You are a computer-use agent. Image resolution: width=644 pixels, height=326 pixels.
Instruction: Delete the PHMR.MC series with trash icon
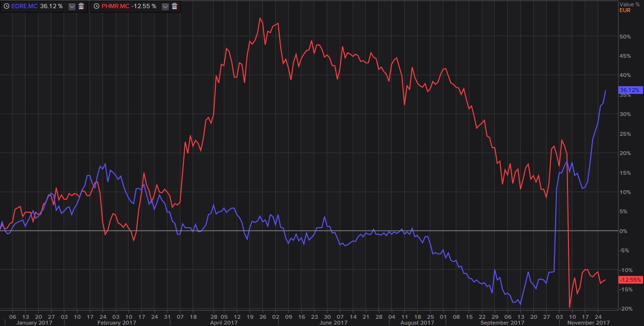pos(174,6)
